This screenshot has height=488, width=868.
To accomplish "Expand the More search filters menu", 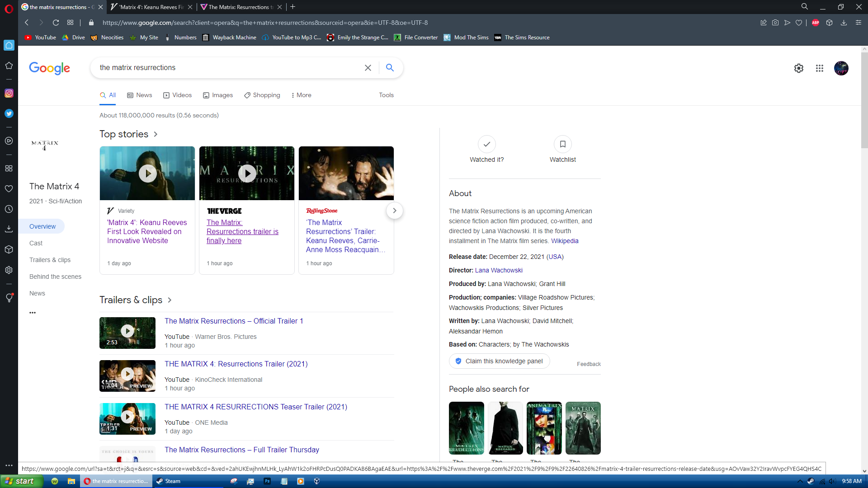I will [x=301, y=95].
